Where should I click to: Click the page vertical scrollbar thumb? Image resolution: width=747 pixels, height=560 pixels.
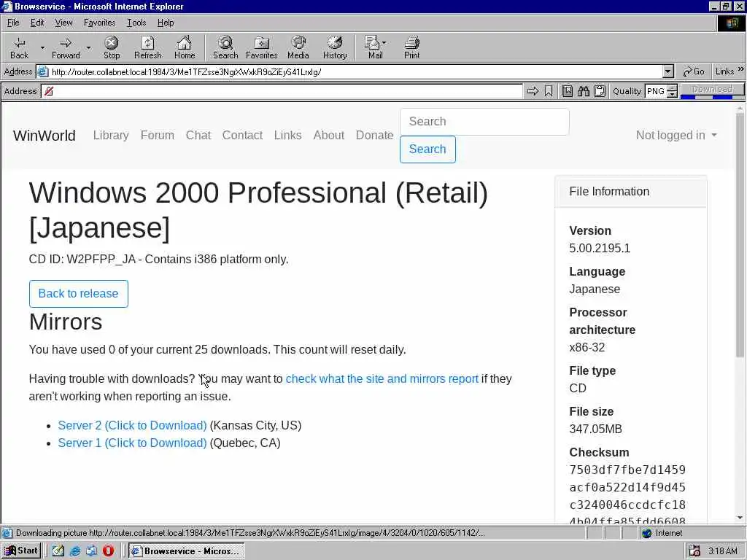740,236
